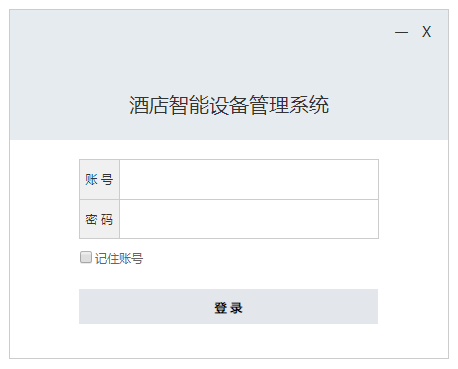This screenshot has width=458, height=369.
Task: Click the 记住账号 label text
Action: (x=119, y=258)
